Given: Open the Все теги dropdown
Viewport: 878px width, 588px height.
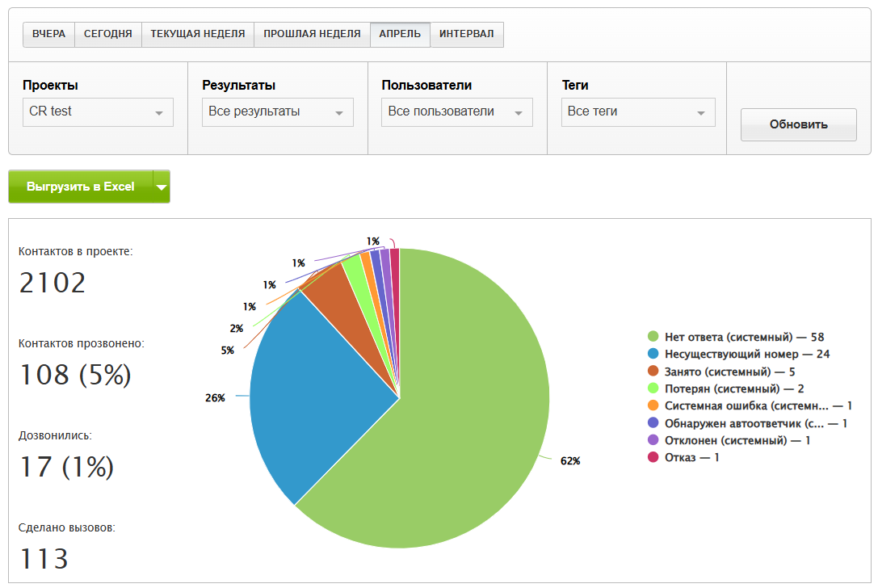Looking at the screenshot, I should [638, 112].
